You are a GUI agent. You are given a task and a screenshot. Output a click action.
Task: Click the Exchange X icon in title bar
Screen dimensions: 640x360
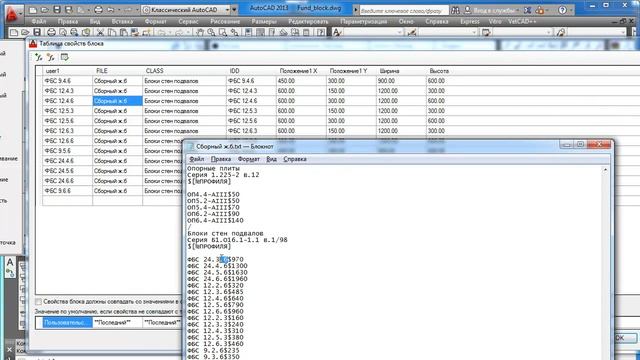pos(528,10)
